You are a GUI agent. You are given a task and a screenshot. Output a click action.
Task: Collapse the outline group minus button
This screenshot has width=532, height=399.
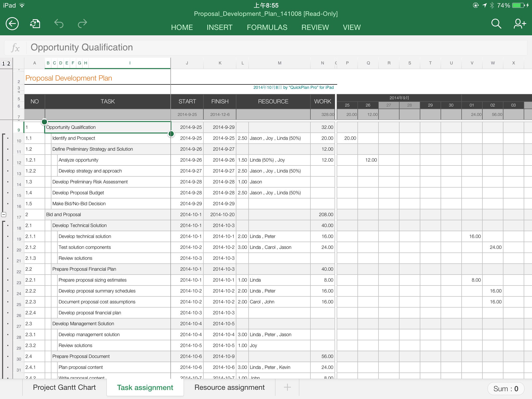pyautogui.click(x=4, y=215)
